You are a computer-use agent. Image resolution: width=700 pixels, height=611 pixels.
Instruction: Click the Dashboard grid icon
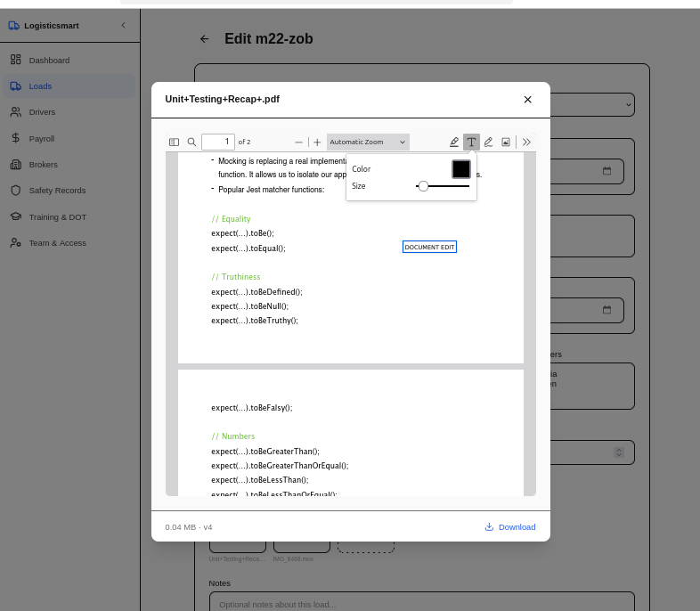click(16, 60)
